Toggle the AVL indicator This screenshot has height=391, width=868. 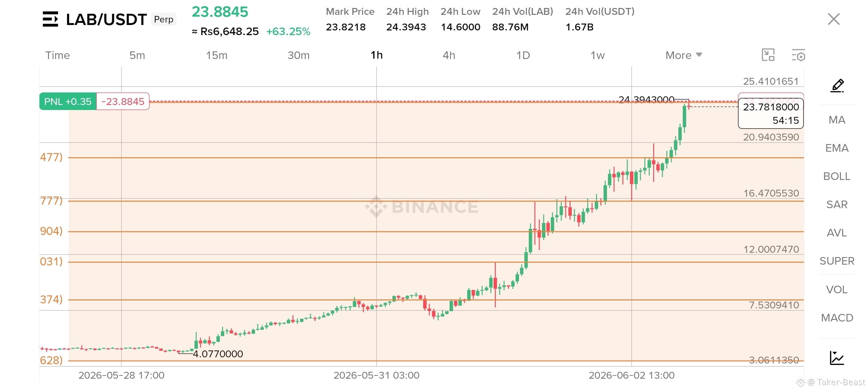tap(837, 233)
